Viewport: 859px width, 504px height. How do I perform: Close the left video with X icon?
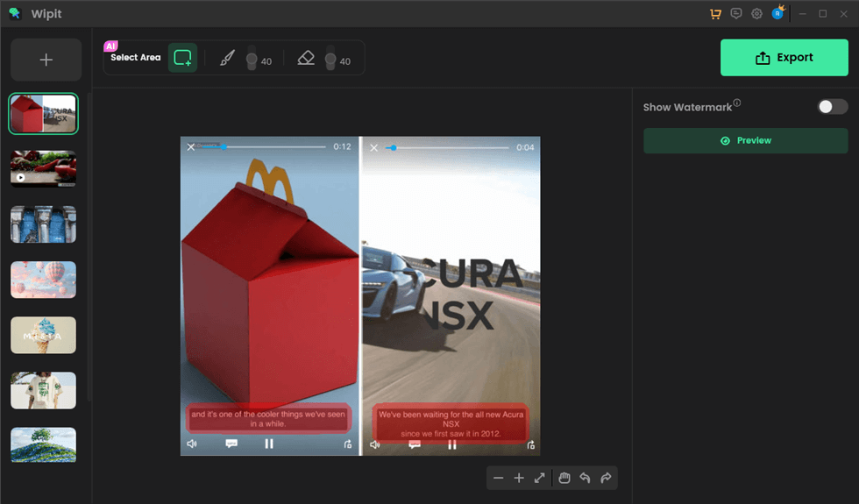[x=191, y=147]
